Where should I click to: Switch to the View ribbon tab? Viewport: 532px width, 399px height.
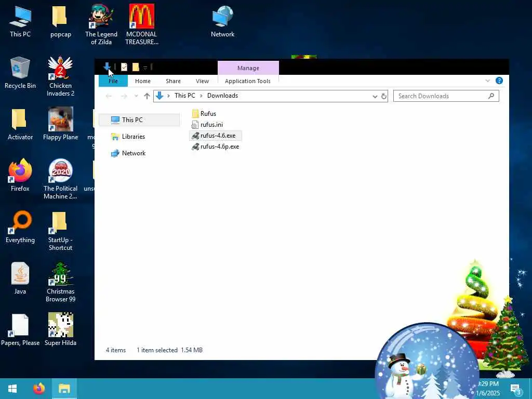pyautogui.click(x=202, y=81)
